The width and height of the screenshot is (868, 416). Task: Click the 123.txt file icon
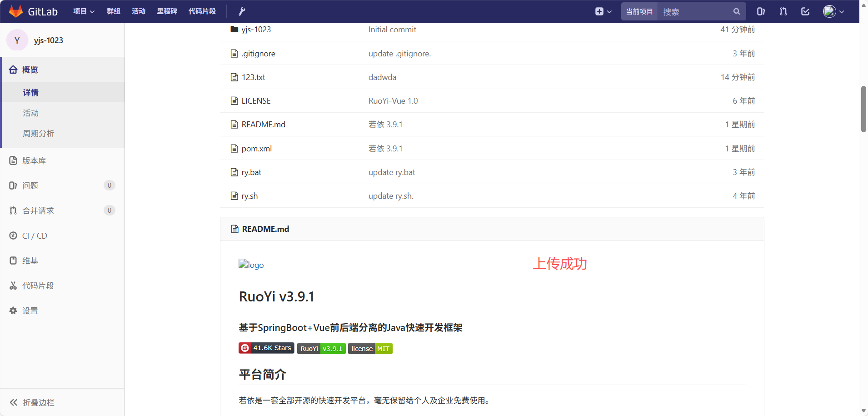click(234, 77)
